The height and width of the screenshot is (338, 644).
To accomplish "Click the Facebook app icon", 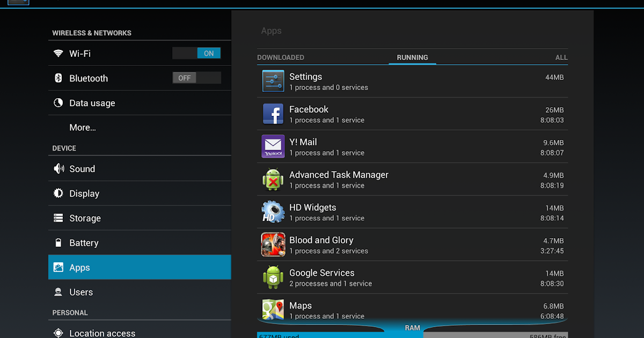I will tap(273, 114).
